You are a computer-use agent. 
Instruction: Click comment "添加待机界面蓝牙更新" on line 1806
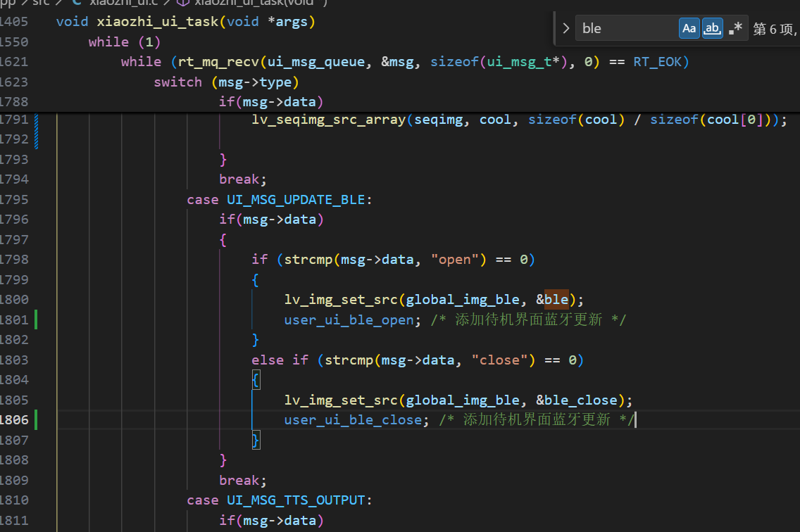pyautogui.click(x=537, y=420)
